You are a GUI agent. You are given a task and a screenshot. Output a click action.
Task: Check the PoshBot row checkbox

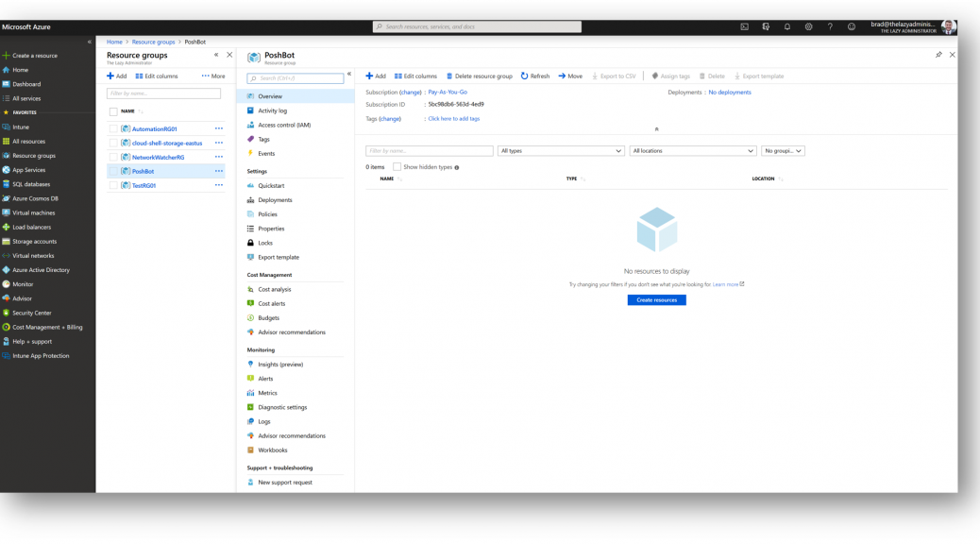click(113, 171)
